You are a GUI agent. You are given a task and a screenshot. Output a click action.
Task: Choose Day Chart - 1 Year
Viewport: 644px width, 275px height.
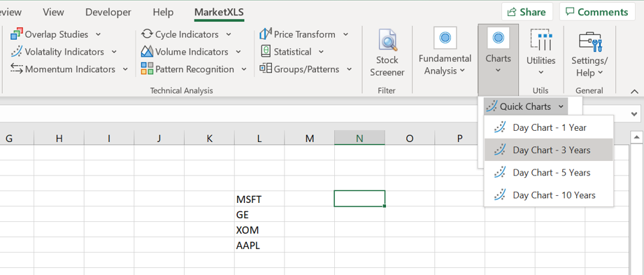(549, 127)
